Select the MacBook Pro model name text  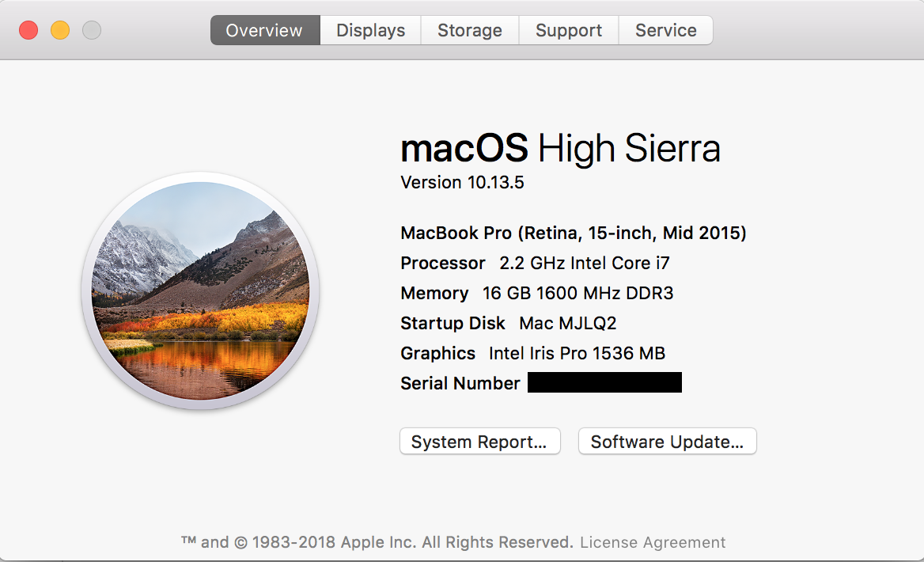click(x=574, y=234)
